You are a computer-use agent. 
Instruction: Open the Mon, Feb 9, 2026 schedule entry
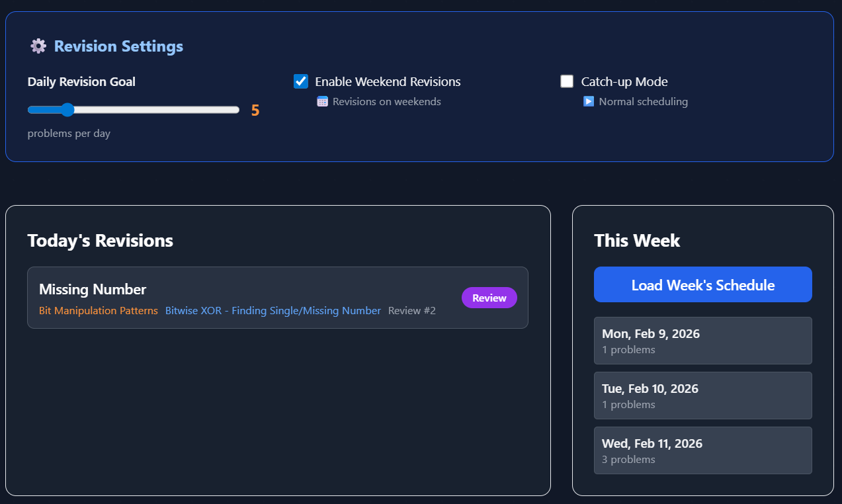(x=702, y=341)
